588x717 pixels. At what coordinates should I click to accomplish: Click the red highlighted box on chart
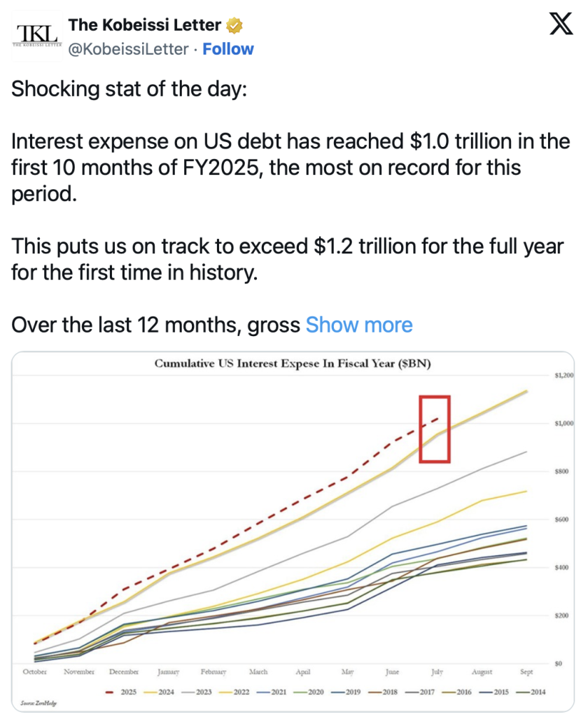pos(435,429)
